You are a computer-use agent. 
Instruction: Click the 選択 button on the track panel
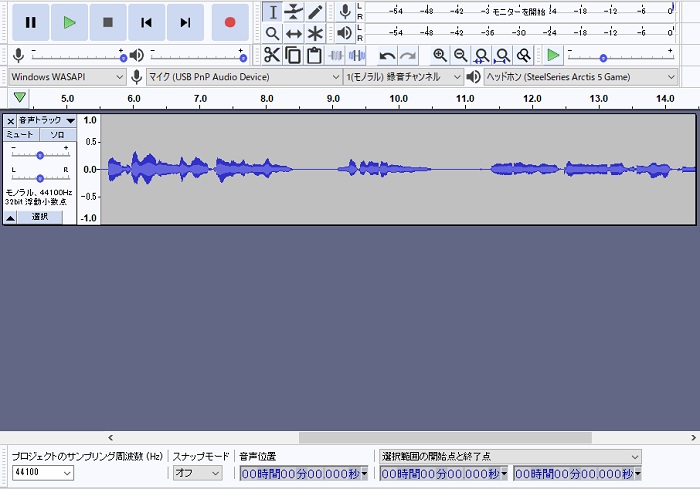(40, 217)
